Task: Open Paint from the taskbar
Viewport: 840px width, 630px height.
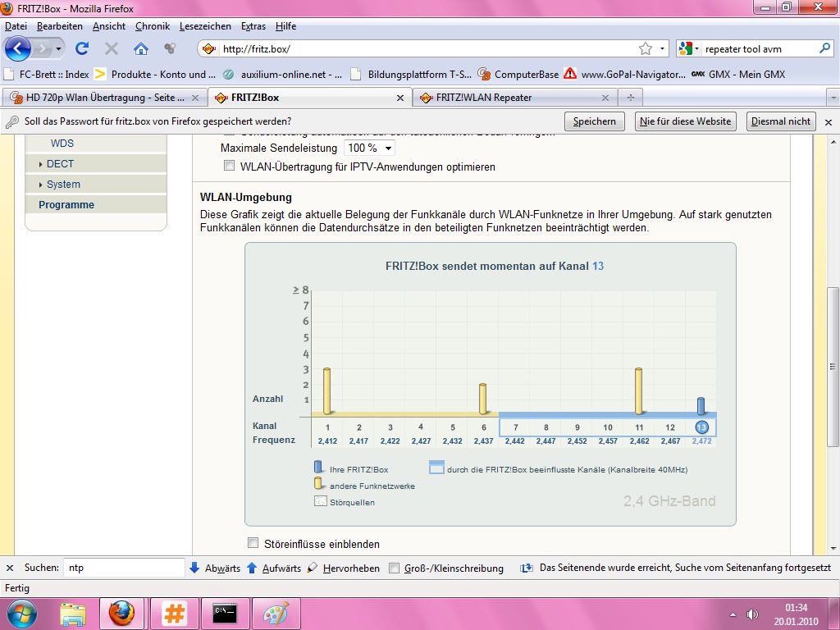Action: pos(276,614)
